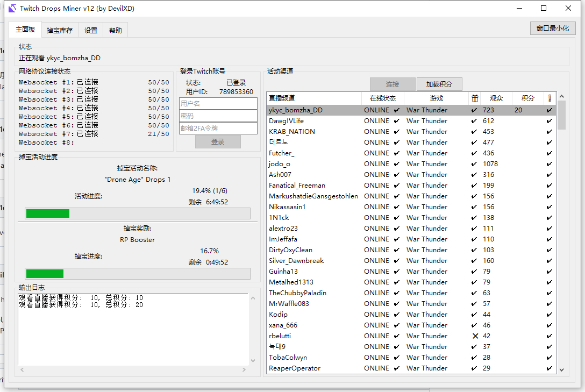Click the up arrow of the output log scrollbar
The image size is (585, 392).
(x=253, y=298)
